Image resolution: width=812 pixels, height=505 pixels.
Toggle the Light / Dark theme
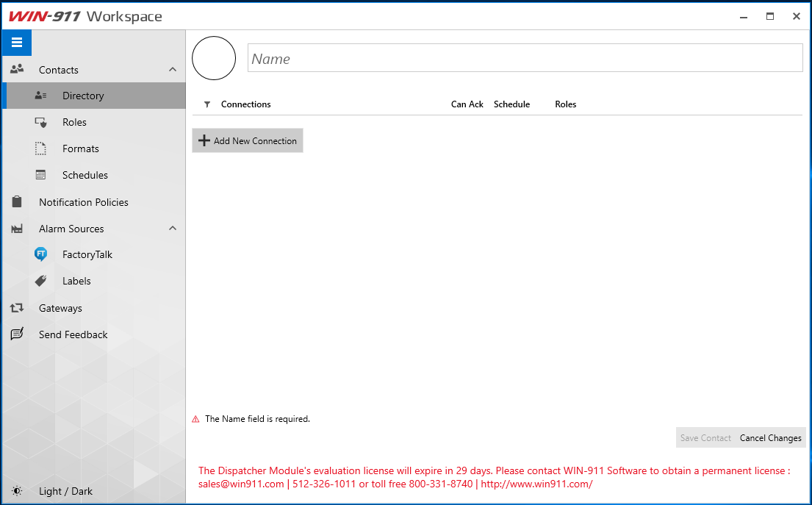click(65, 491)
